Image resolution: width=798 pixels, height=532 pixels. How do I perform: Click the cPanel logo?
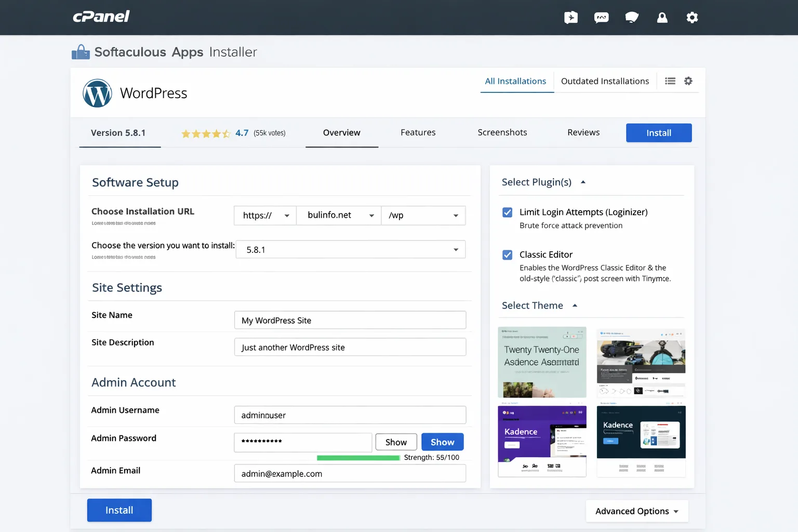(101, 17)
